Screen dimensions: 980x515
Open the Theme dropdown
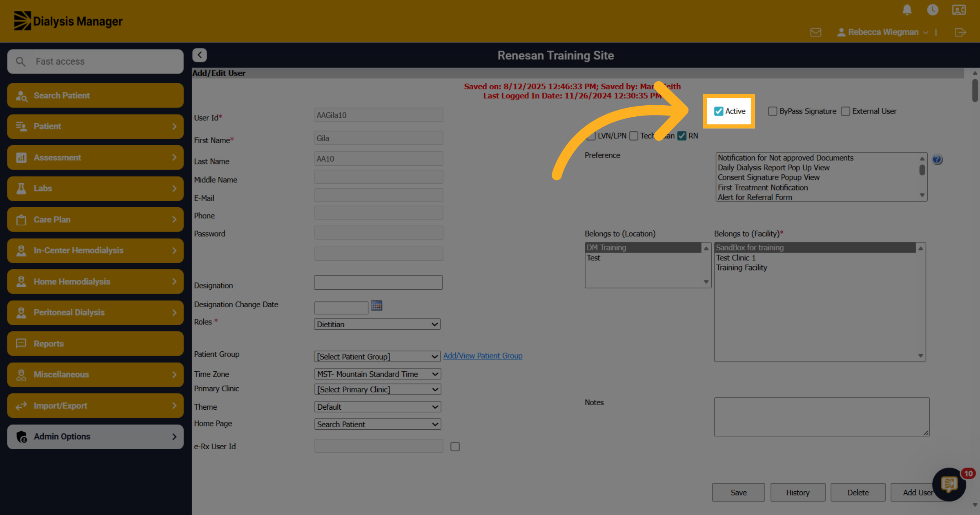point(377,407)
